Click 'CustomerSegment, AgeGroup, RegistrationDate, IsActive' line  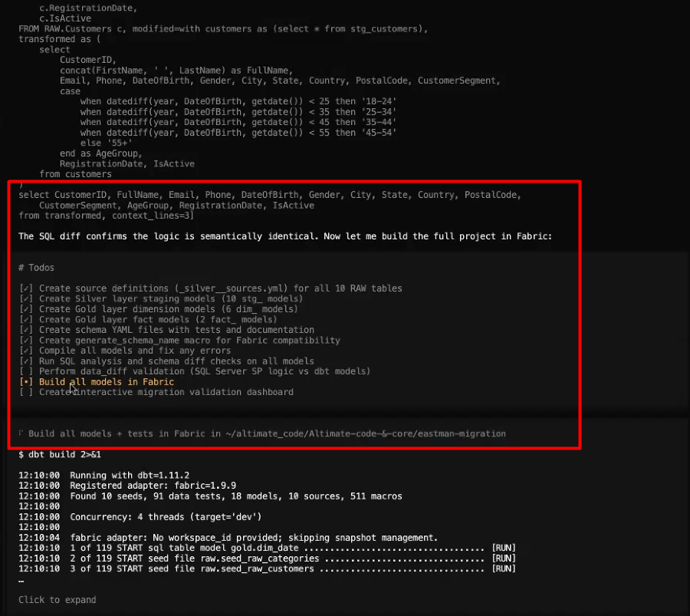pos(176,206)
